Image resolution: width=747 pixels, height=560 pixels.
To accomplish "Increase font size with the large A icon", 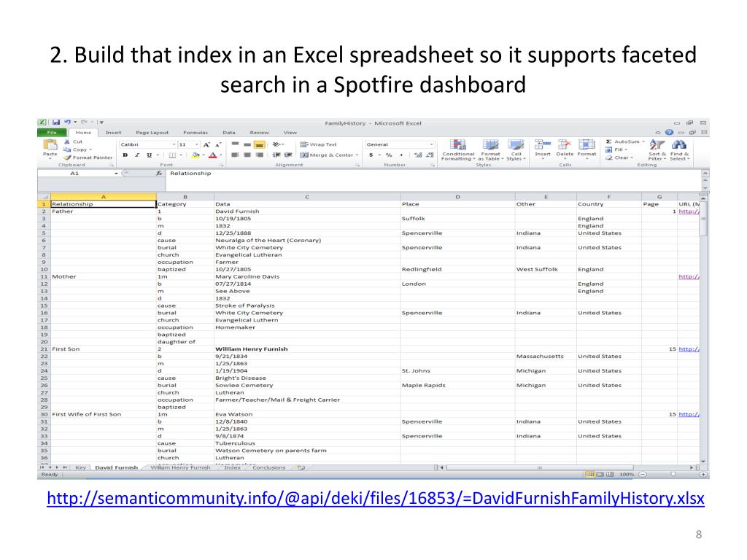I will (206, 144).
